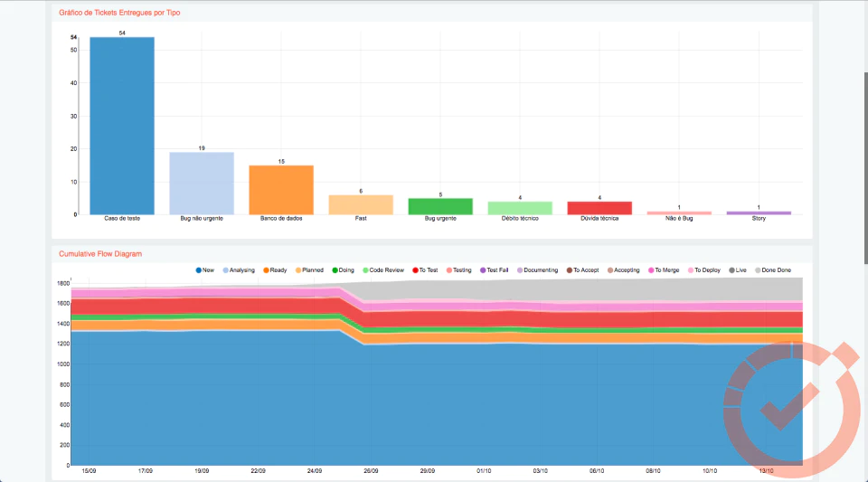Toggle the To Merge legend item

664,270
